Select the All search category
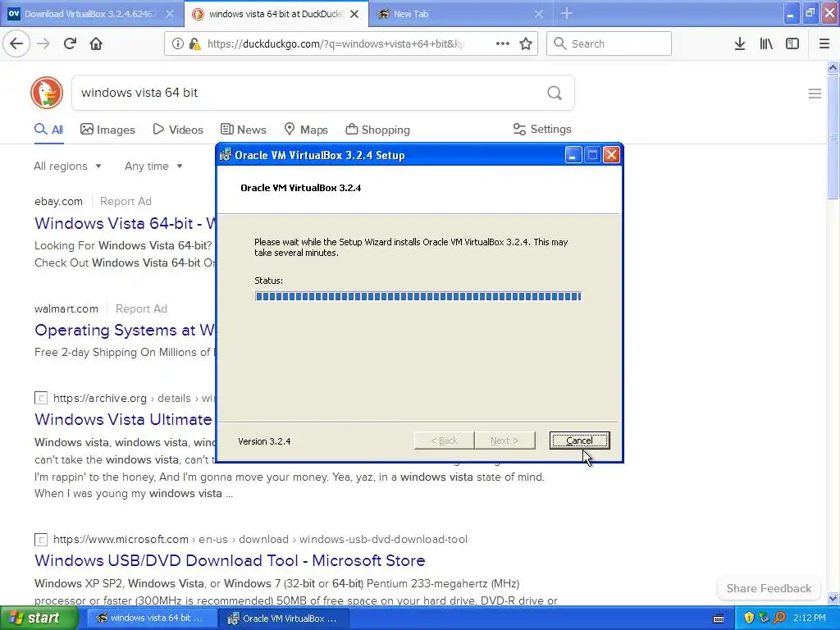This screenshot has width=840, height=630. [x=48, y=130]
